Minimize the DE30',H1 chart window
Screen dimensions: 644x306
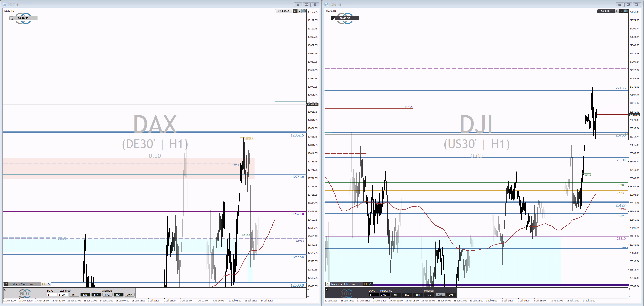pos(298,5)
